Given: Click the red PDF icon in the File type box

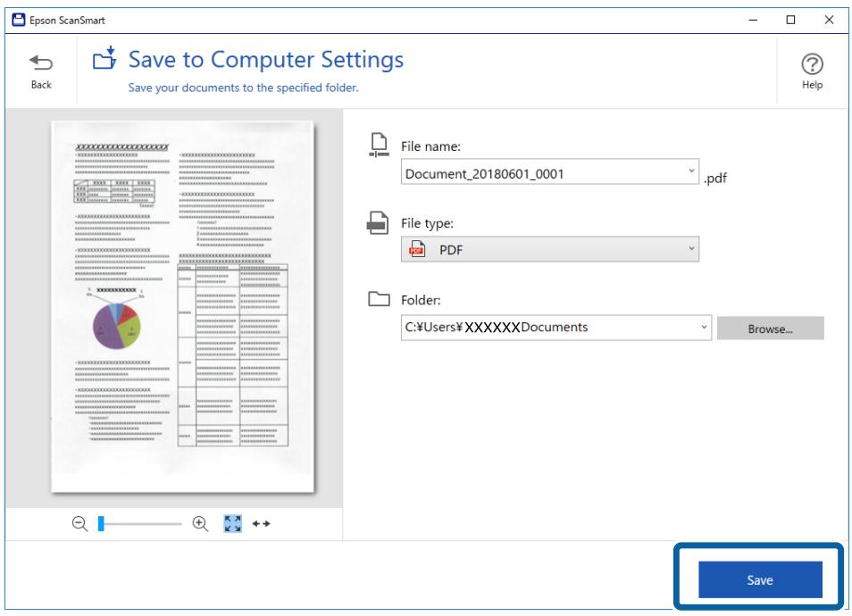Looking at the screenshot, I should pyautogui.click(x=417, y=249).
